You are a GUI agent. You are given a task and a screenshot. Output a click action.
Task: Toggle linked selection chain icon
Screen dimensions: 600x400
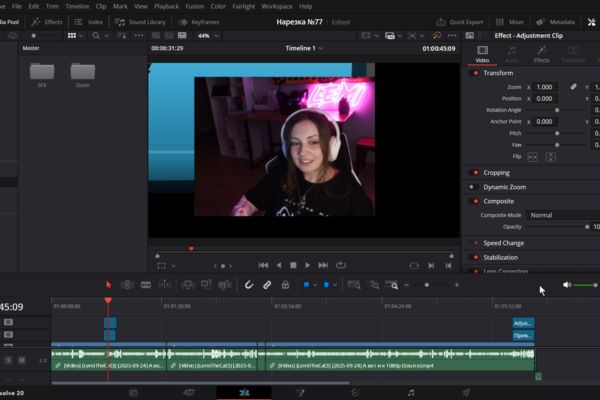pos(267,285)
